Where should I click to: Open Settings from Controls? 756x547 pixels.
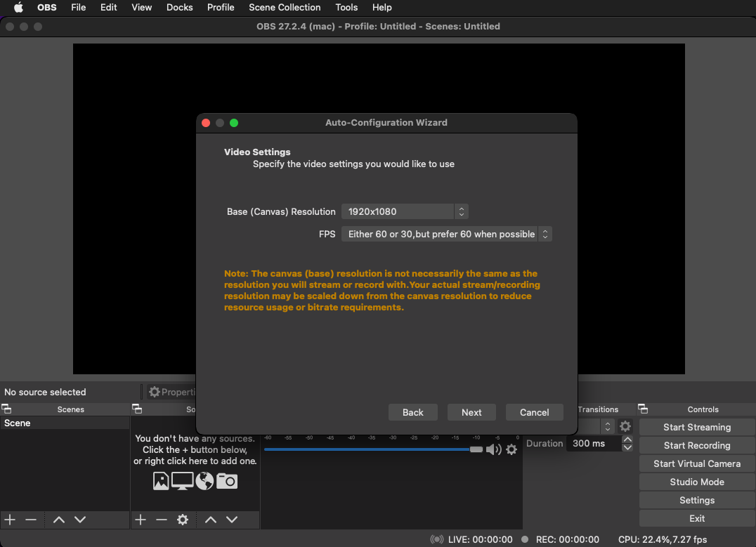click(x=697, y=501)
